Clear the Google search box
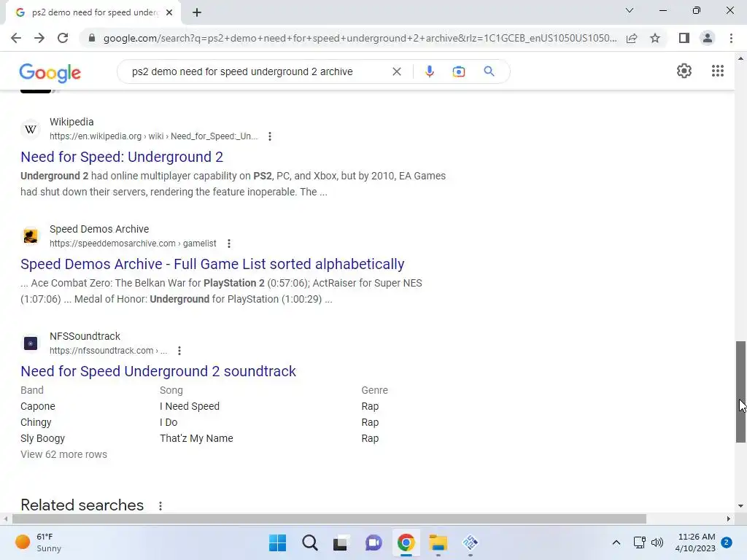 [396, 71]
